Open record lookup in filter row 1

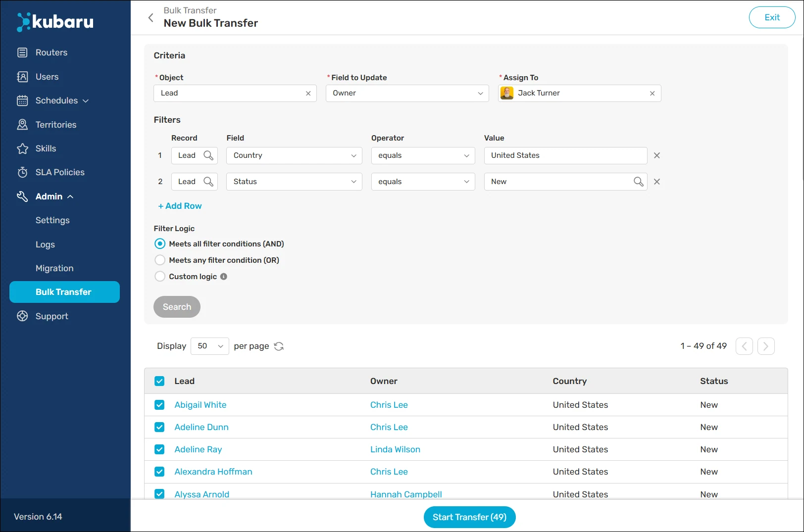pos(208,155)
